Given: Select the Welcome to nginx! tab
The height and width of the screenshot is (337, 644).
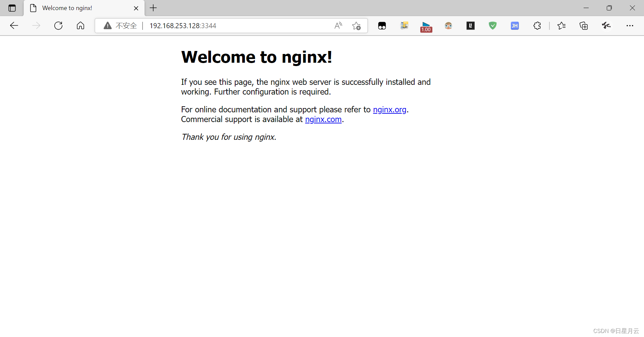Looking at the screenshot, I should tap(67, 8).
